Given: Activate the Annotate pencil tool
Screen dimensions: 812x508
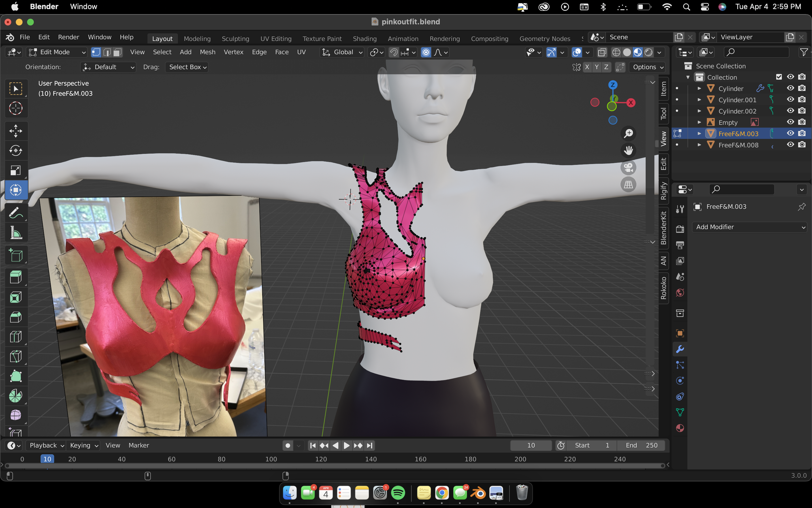Looking at the screenshot, I should [x=16, y=213].
